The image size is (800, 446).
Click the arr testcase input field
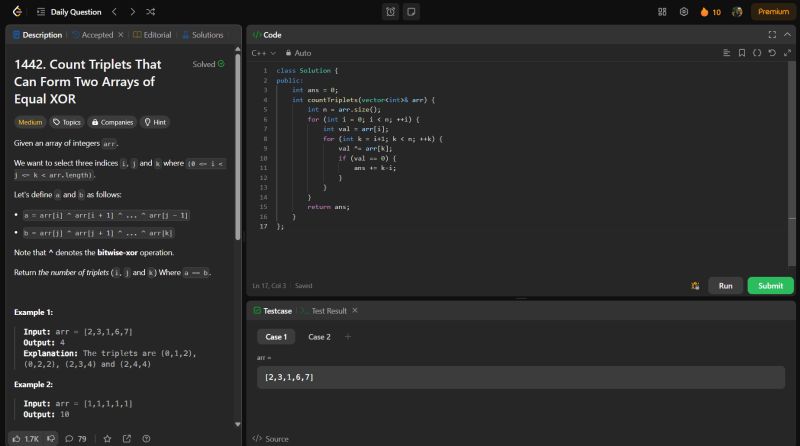point(520,377)
